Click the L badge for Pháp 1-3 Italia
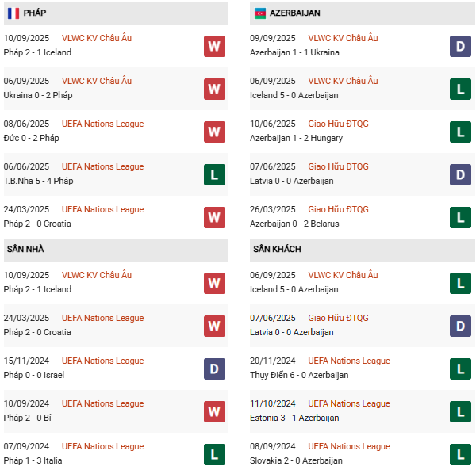The height and width of the screenshot is (470, 476). pyautogui.click(x=214, y=454)
